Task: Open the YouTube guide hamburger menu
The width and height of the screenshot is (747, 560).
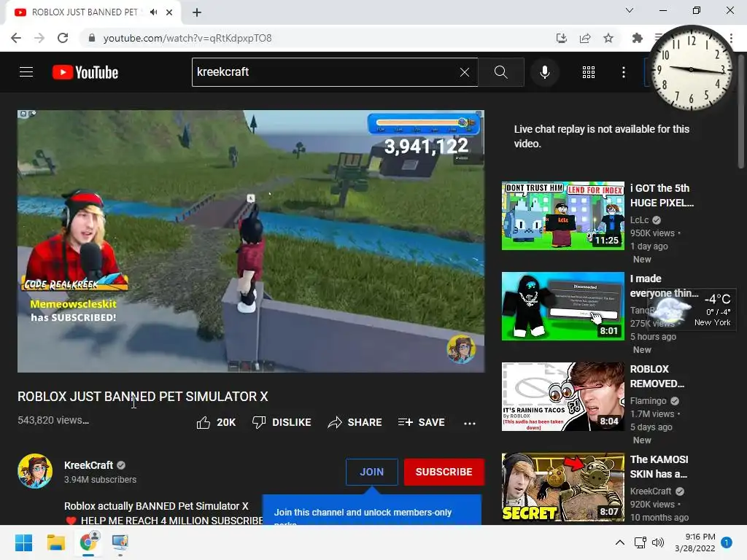Action: point(26,72)
